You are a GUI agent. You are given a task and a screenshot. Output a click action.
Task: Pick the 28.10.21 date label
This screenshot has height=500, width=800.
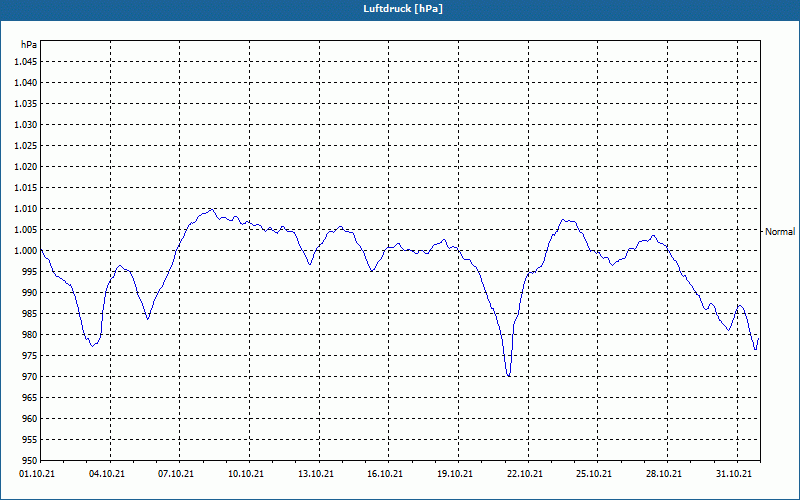[664, 474]
